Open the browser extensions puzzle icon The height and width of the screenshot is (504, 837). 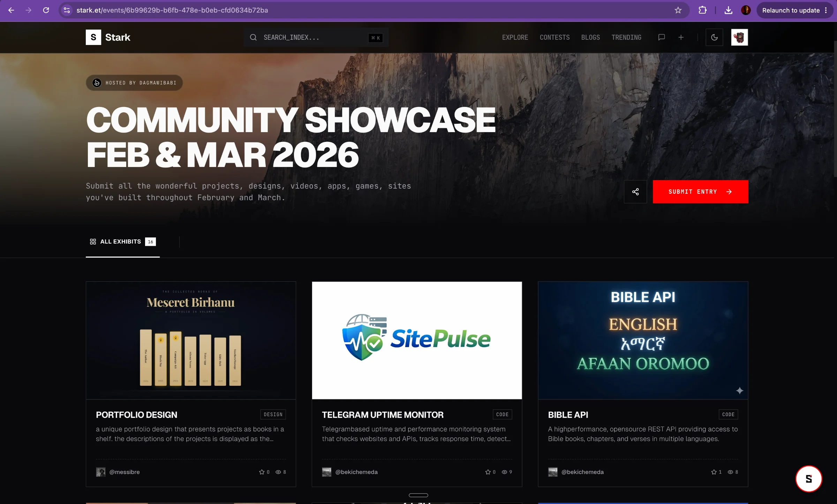point(702,10)
